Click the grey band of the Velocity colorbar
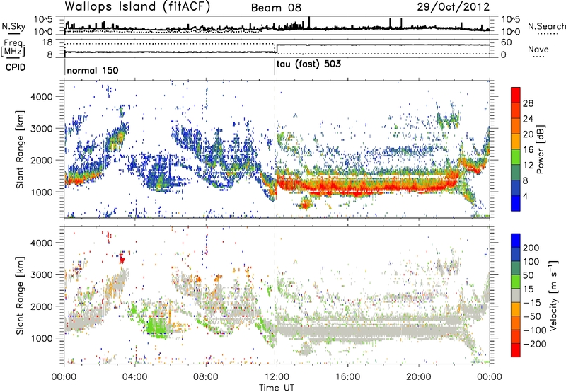566x392 pixels. [x=516, y=295]
